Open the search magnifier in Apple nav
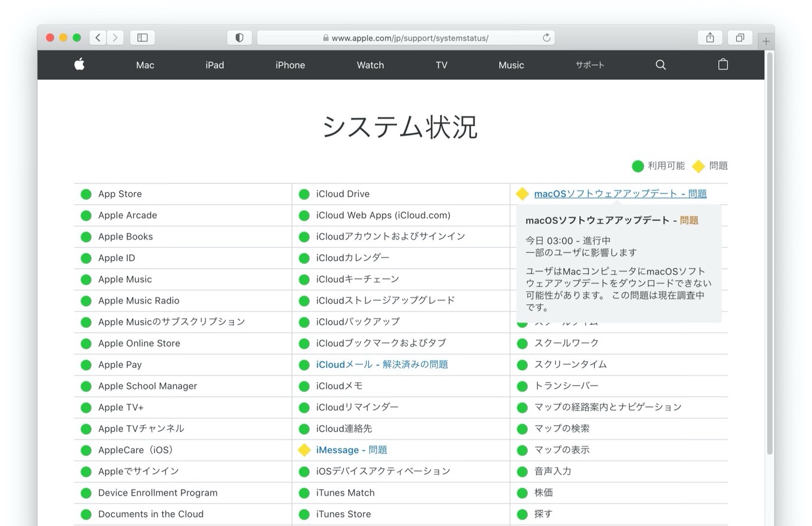Image resolution: width=812 pixels, height=526 pixels. (x=660, y=65)
